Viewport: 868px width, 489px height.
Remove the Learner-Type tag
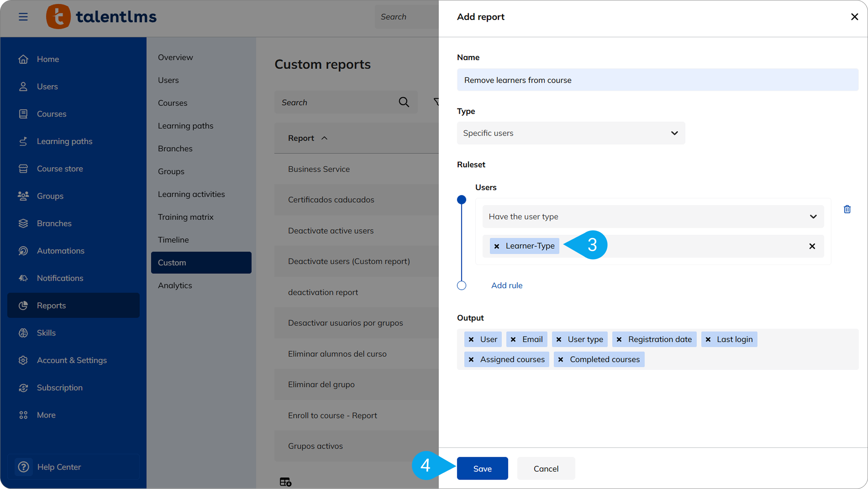[497, 246]
